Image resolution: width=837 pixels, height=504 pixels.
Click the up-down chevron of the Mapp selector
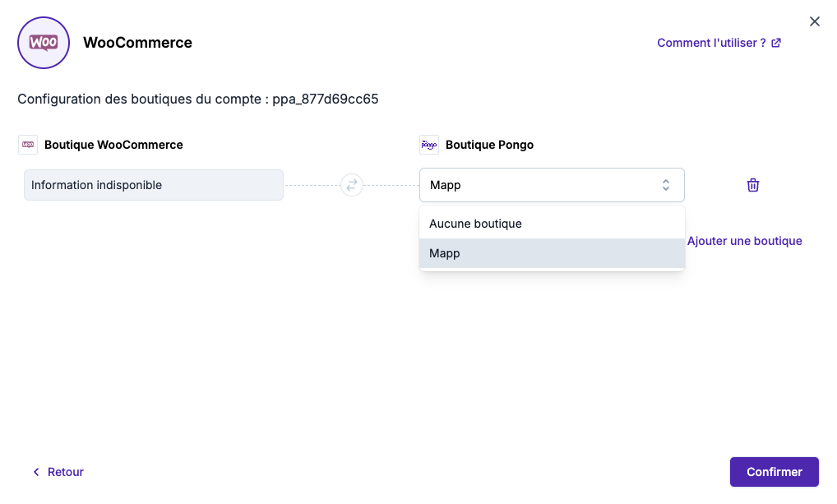[666, 185]
